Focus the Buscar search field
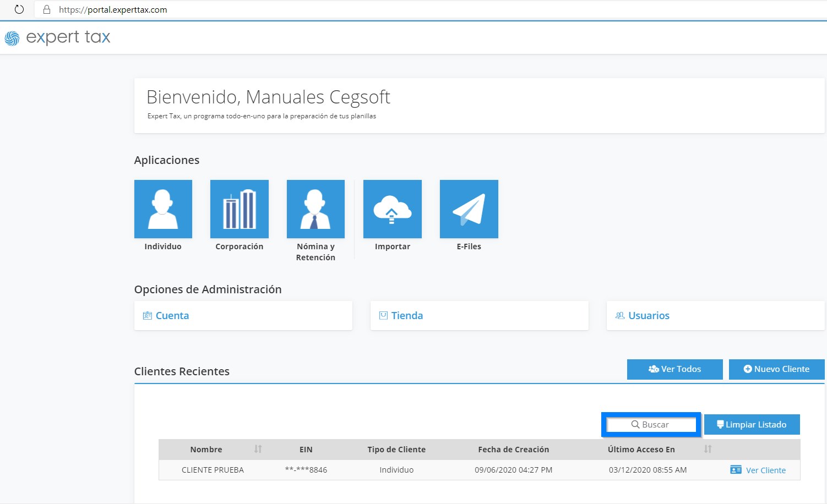The width and height of the screenshot is (827, 504). point(651,425)
